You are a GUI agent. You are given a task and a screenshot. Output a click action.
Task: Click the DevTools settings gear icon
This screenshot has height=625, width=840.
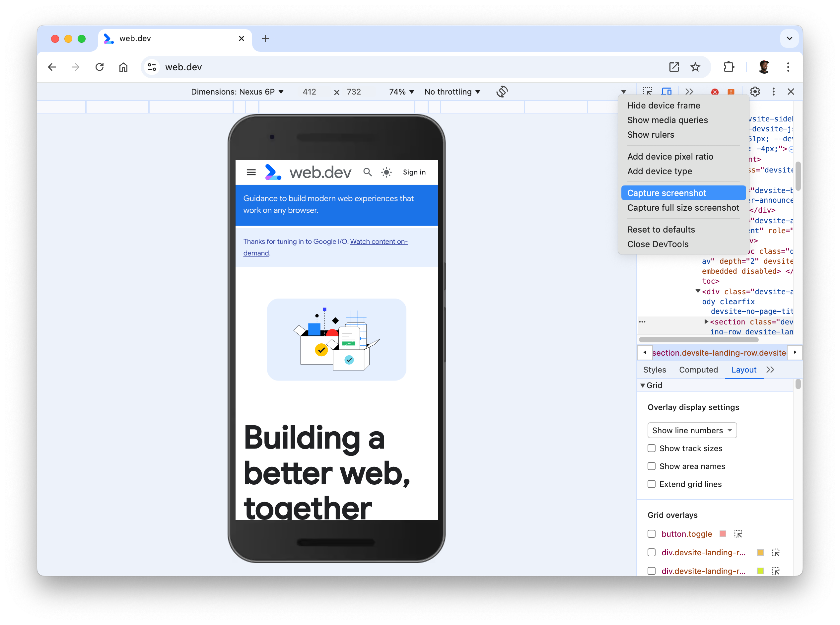(755, 91)
